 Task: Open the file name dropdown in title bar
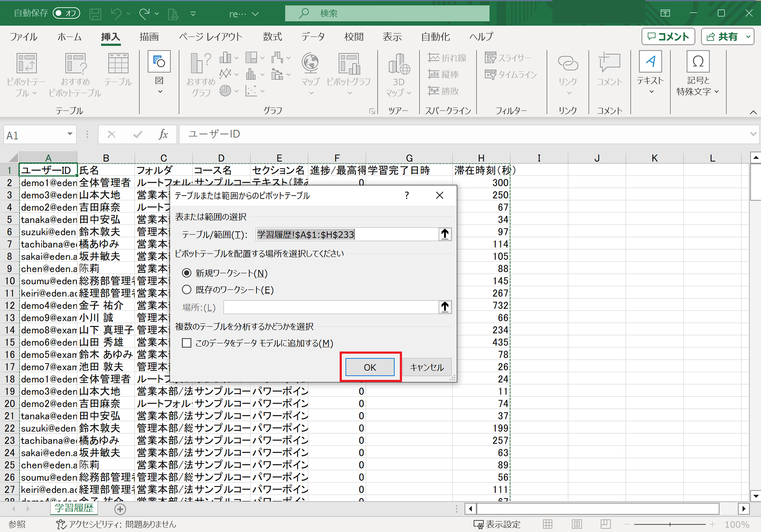[x=255, y=14]
